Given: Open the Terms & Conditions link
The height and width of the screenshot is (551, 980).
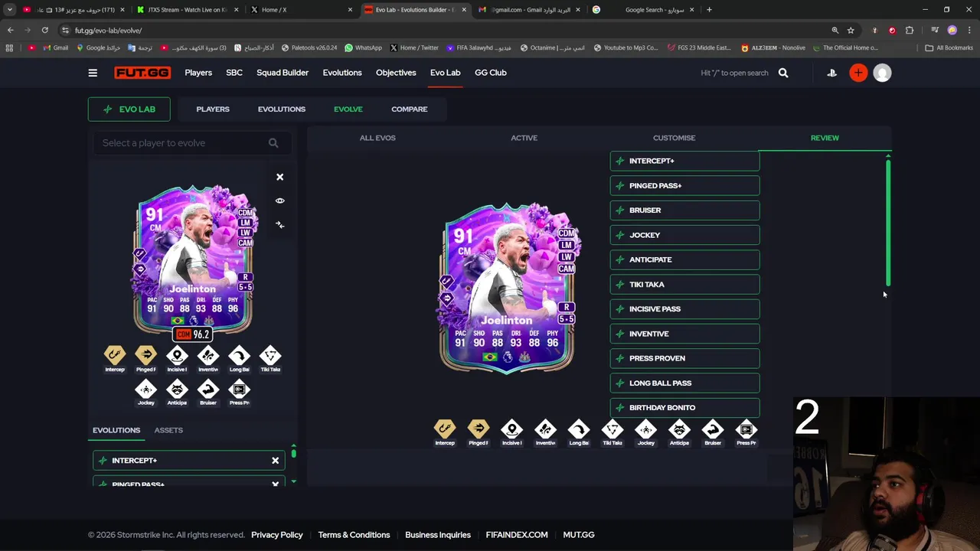Looking at the screenshot, I should (x=354, y=535).
